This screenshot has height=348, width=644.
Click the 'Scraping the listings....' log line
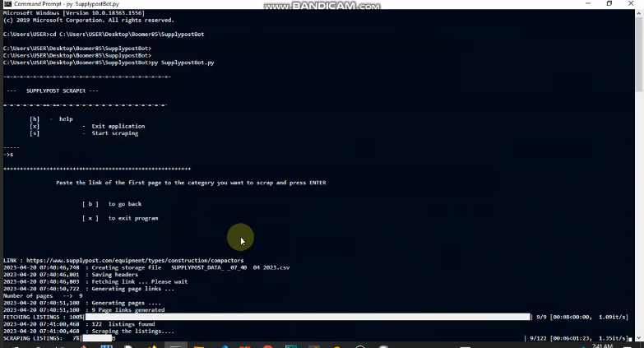[89, 332]
